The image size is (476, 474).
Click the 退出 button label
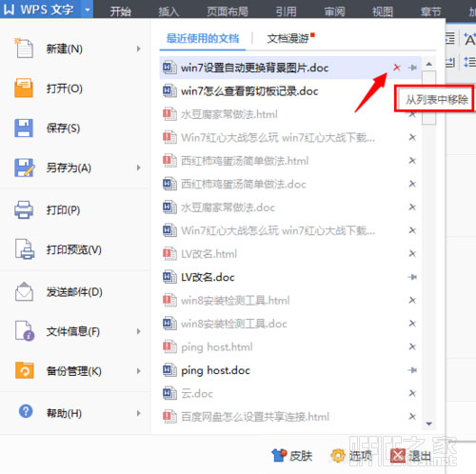point(420,456)
